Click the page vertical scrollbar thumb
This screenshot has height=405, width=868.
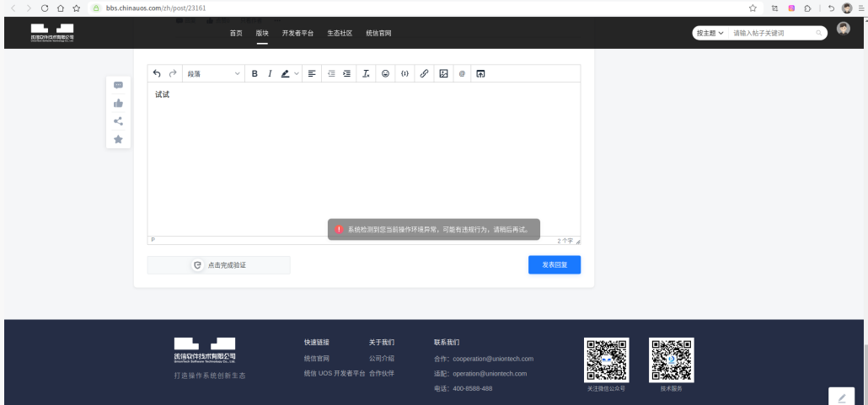coord(865,374)
